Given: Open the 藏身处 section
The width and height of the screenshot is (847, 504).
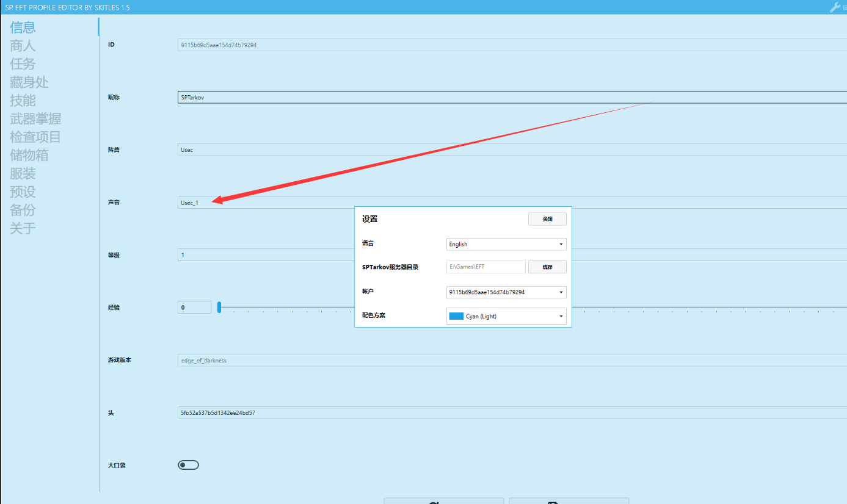Looking at the screenshot, I should pyautogui.click(x=29, y=82).
